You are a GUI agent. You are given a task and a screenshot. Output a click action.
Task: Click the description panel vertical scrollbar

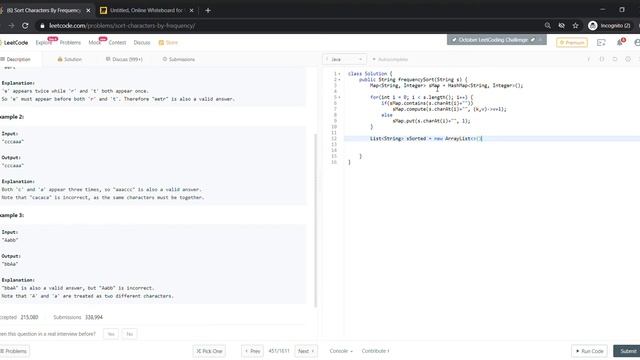(x=316, y=220)
